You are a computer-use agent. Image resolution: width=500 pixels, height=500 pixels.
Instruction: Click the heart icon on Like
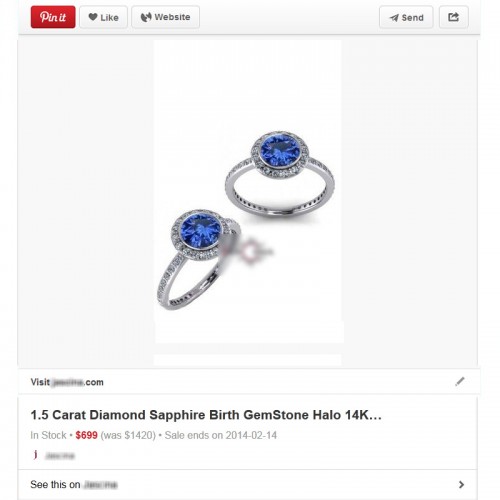click(93, 17)
